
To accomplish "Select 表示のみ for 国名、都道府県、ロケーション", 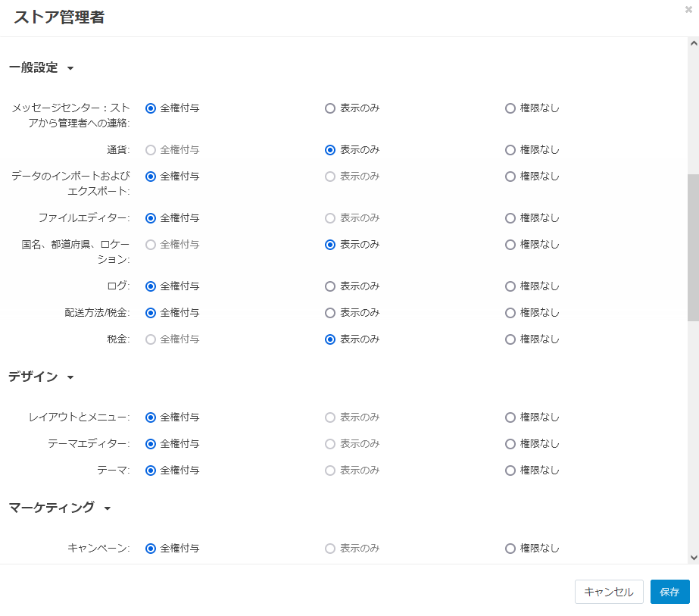I will (330, 245).
